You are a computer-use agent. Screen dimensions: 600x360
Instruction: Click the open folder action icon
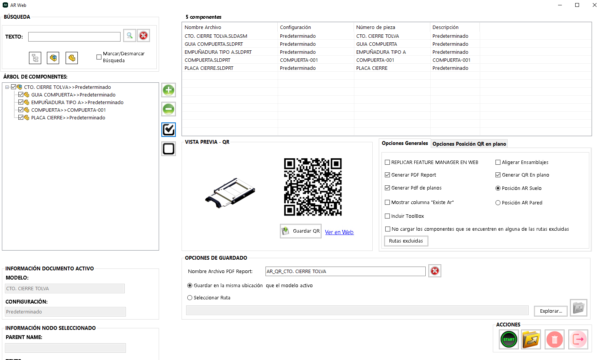click(531, 339)
